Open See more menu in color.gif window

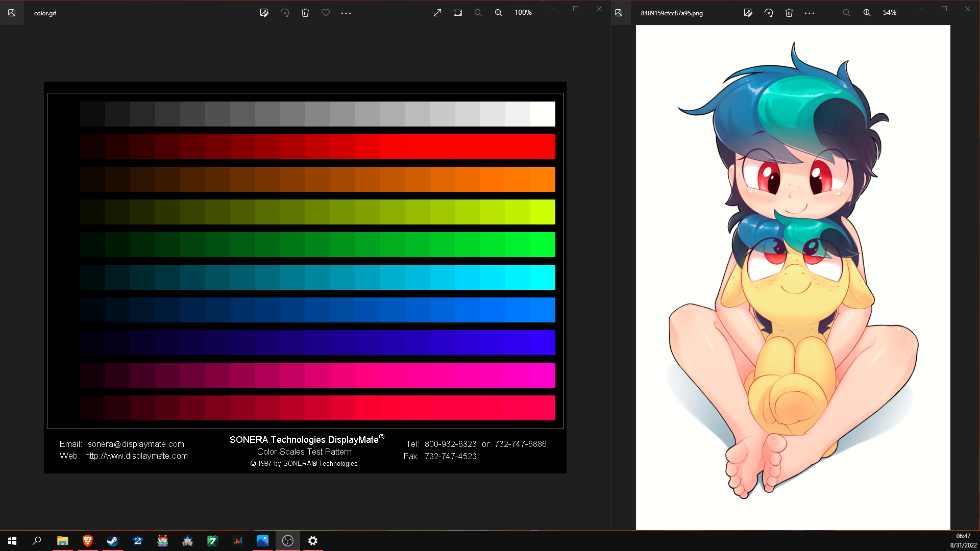pyautogui.click(x=346, y=13)
